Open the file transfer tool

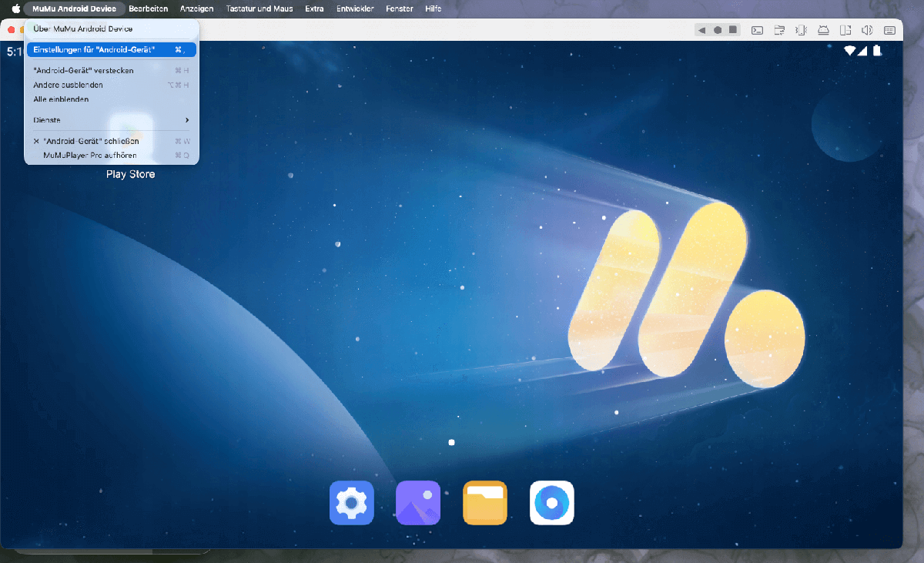[779, 29]
